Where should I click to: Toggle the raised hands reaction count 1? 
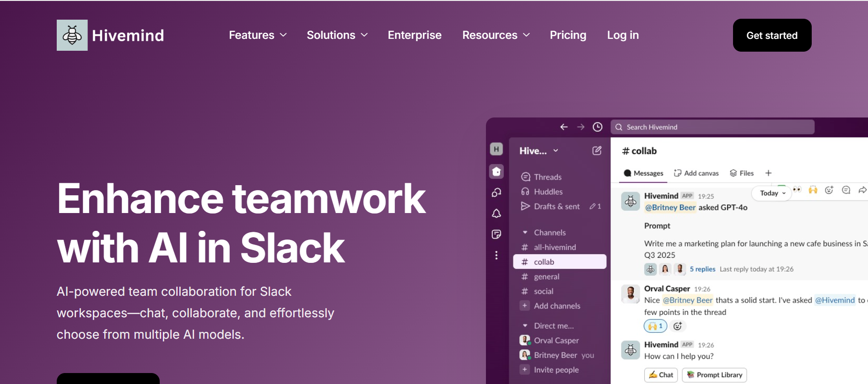click(655, 326)
